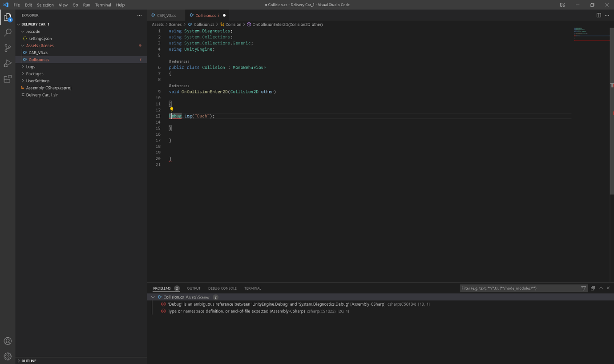
Task: Click the code minimap preview
Action: [x=591, y=34]
